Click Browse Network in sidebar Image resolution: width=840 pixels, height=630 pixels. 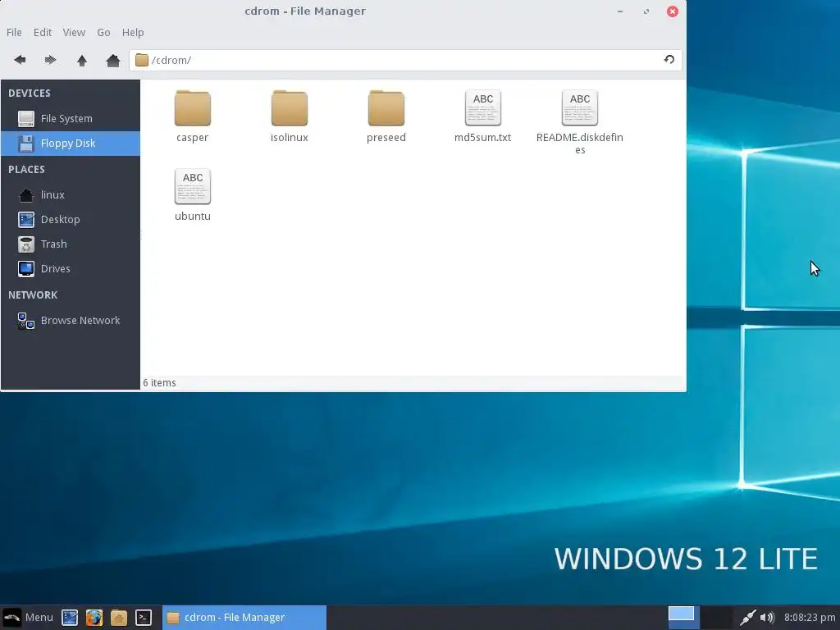click(x=71, y=321)
